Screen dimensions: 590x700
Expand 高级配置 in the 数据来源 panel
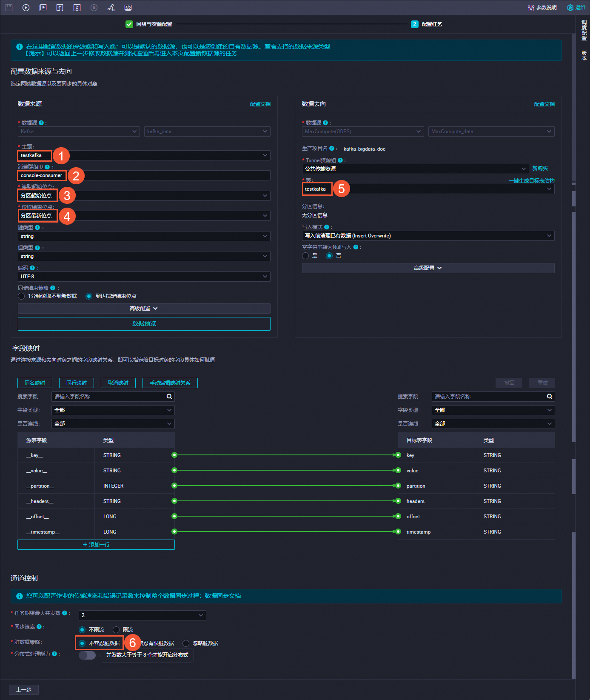pyautogui.click(x=144, y=309)
